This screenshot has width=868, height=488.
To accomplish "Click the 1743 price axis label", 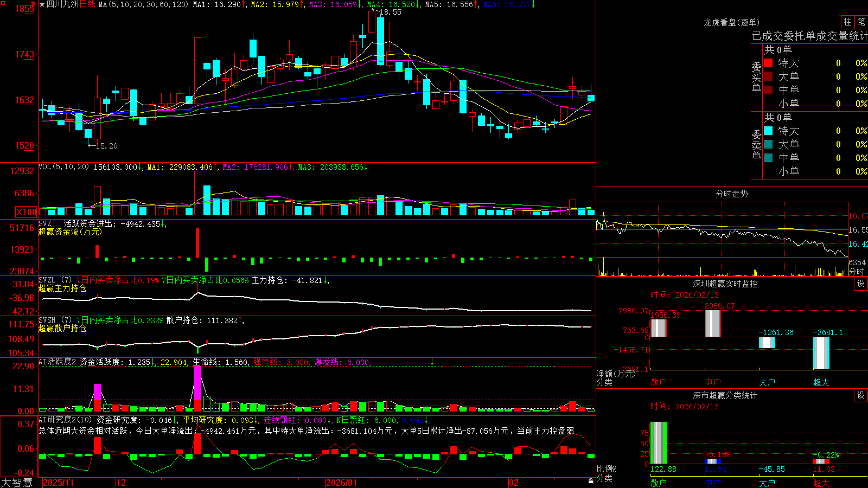I will (x=24, y=54).
